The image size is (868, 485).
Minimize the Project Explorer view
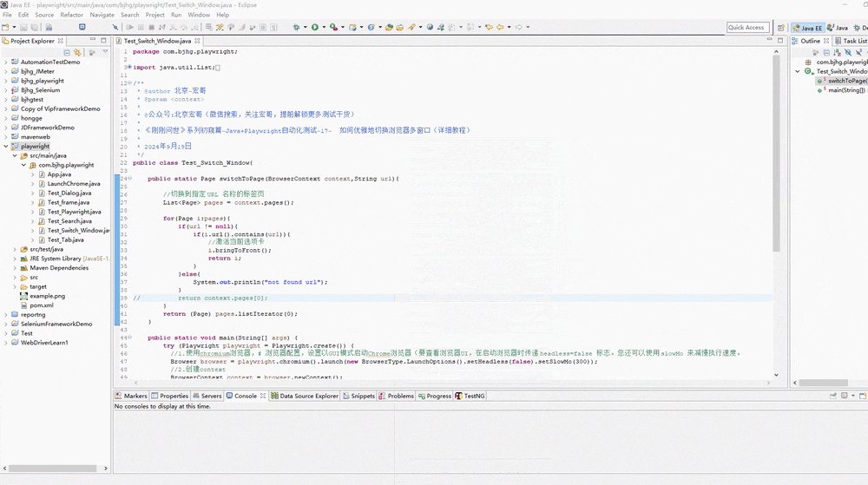[93, 40]
